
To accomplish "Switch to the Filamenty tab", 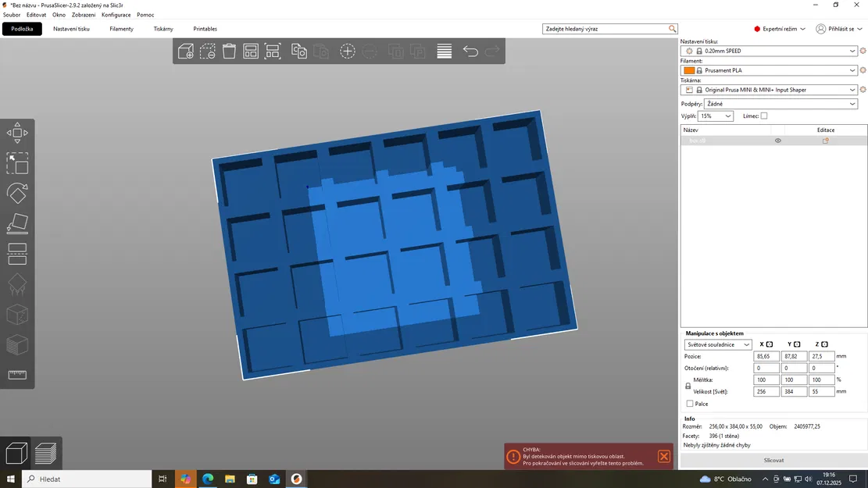I will tap(121, 29).
